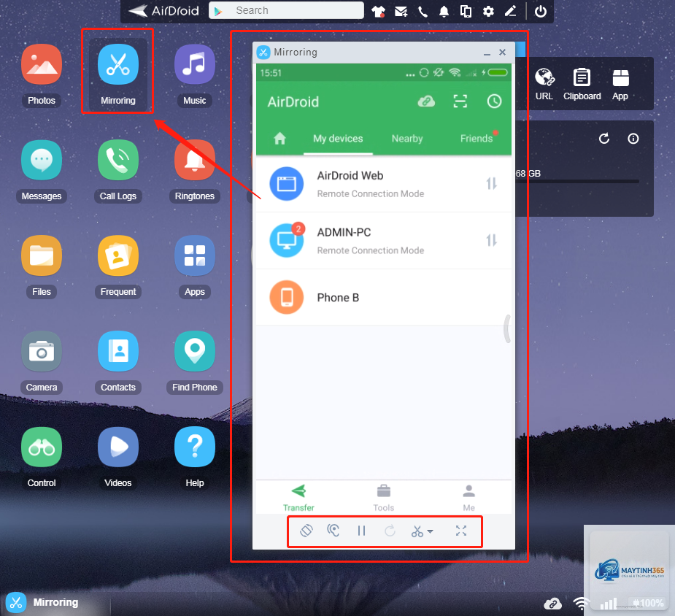The width and height of the screenshot is (675, 616).
Task: Rotate the mirrored screen
Action: [306, 531]
